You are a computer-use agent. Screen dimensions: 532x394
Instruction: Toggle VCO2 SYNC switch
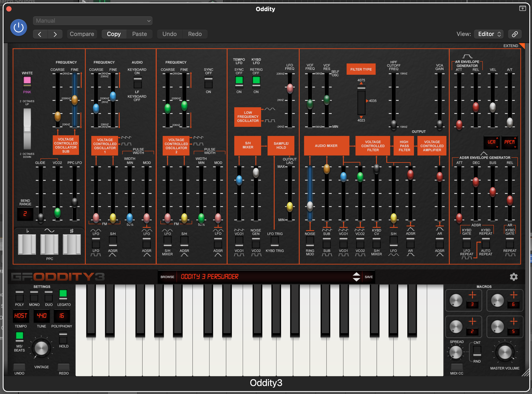(209, 82)
